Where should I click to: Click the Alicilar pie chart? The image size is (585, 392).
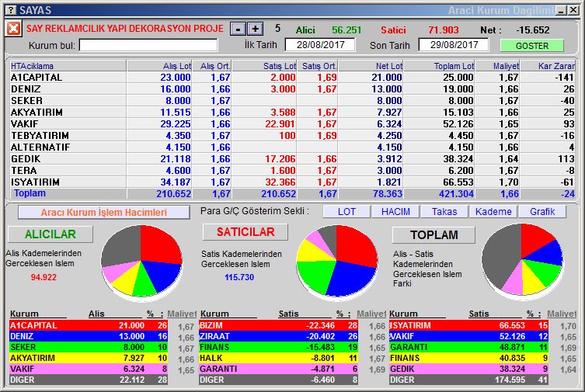(x=141, y=262)
